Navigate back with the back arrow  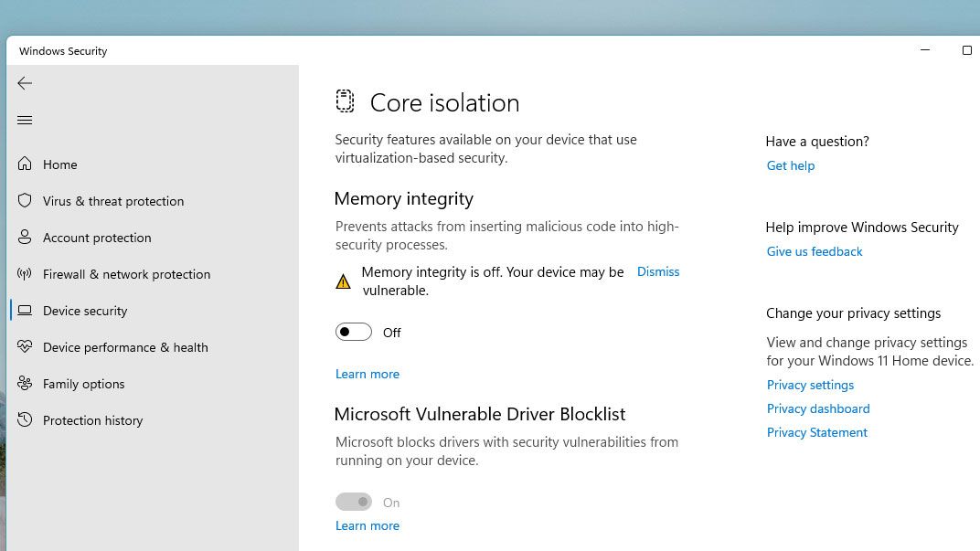pos(25,83)
